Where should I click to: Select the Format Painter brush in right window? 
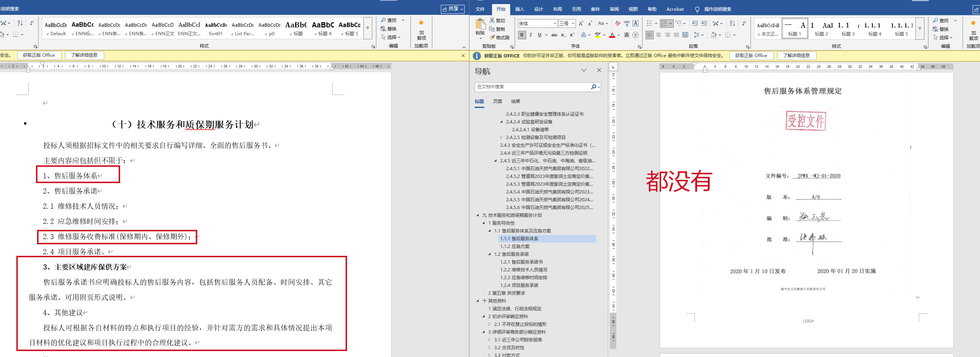point(499,37)
